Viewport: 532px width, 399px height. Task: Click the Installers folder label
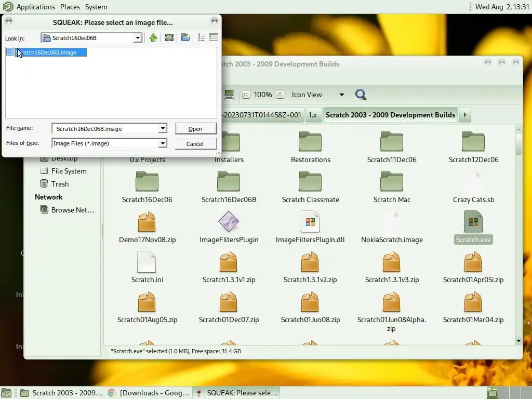(x=229, y=160)
